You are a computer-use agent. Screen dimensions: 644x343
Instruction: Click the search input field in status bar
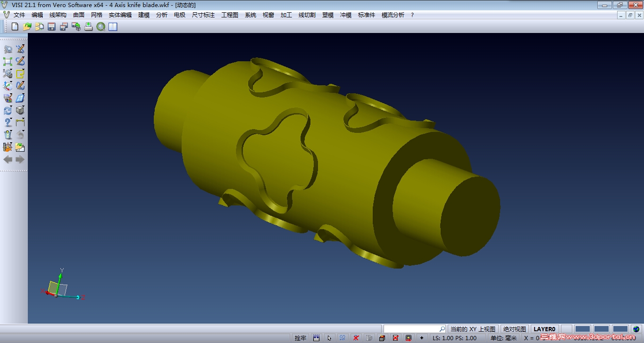pyautogui.click(x=415, y=329)
